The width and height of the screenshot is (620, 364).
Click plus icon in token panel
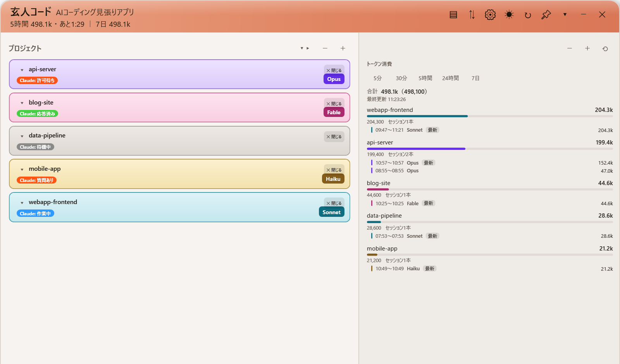point(587,48)
